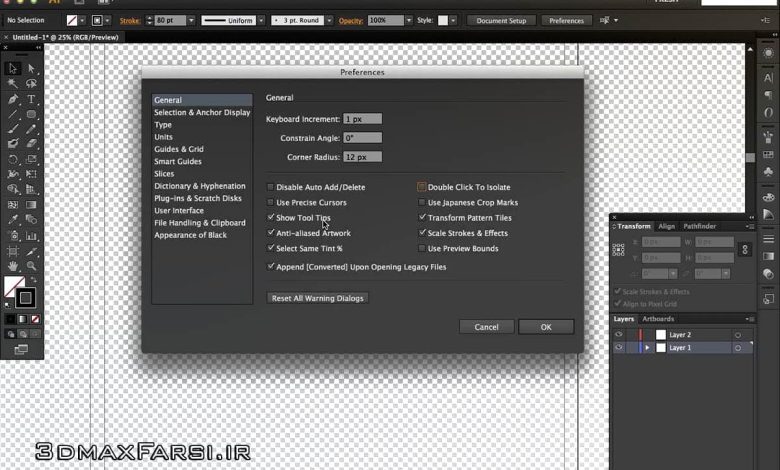Select the Shape Builder tool

[x=12, y=189]
